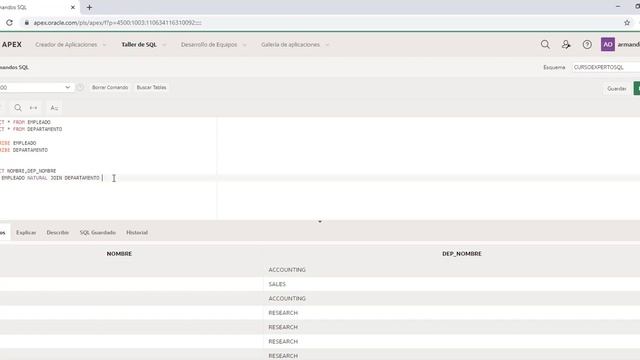
Task: Switch to the SQL Guardado tab
Action: click(98, 232)
